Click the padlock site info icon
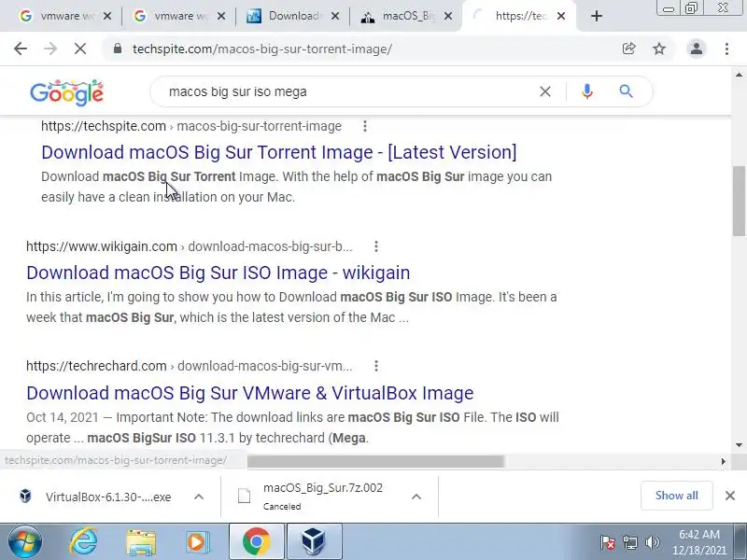 [x=118, y=49]
